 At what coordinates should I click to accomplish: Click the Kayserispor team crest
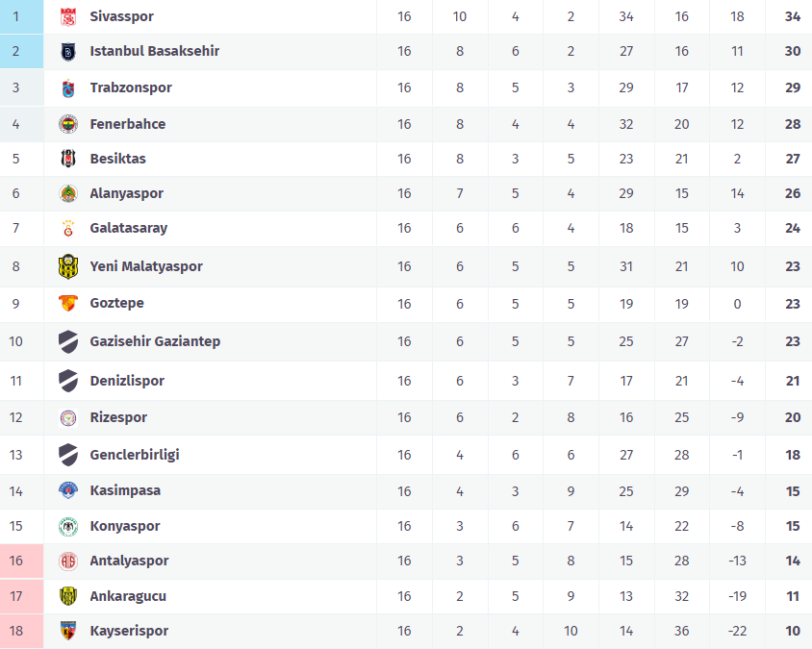coord(67,631)
